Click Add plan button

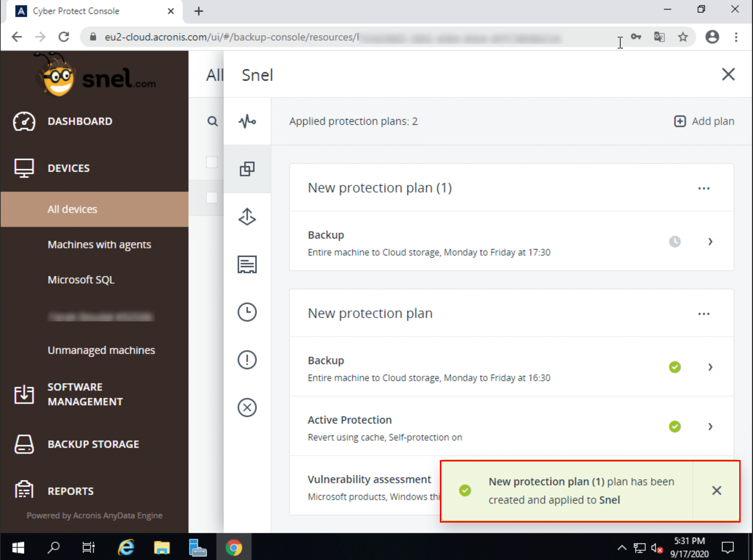(704, 121)
